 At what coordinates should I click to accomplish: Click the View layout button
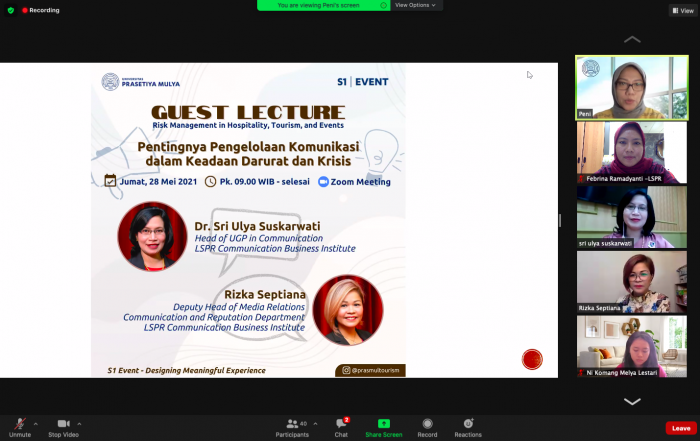pos(683,11)
